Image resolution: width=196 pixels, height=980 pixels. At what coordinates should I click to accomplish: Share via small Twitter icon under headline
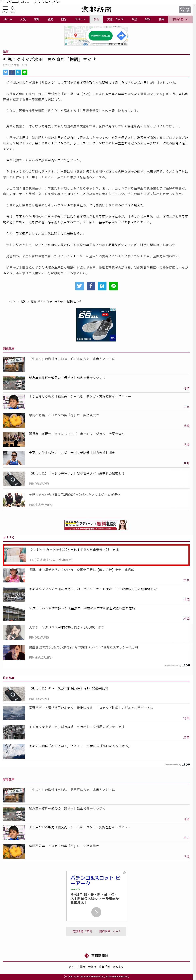5,72
